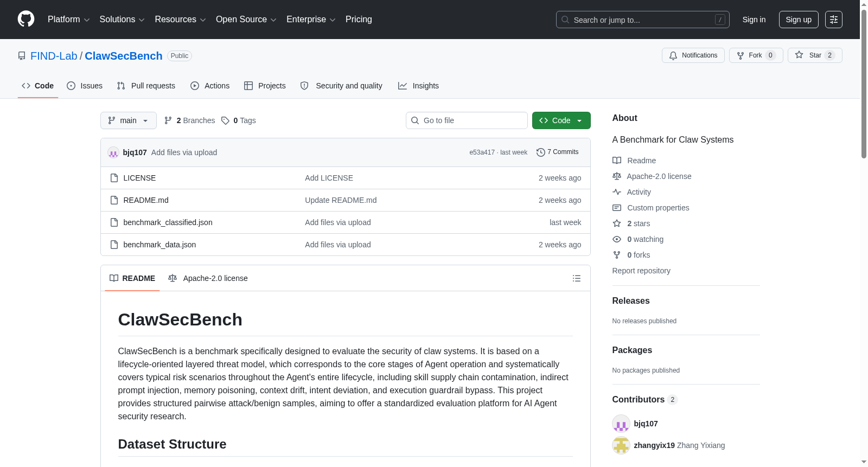Open the Releases heading link
The width and height of the screenshot is (868, 467).
click(x=631, y=301)
